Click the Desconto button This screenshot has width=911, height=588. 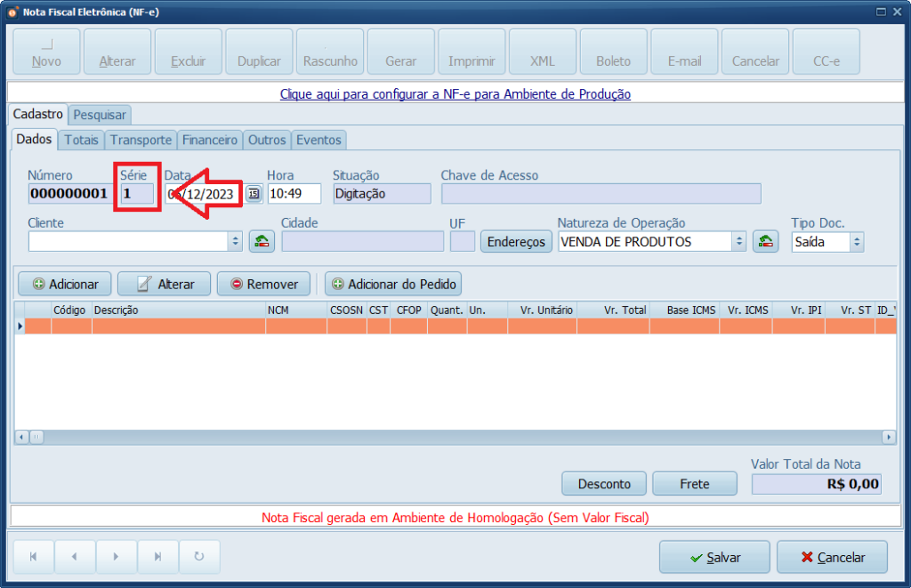[604, 484]
